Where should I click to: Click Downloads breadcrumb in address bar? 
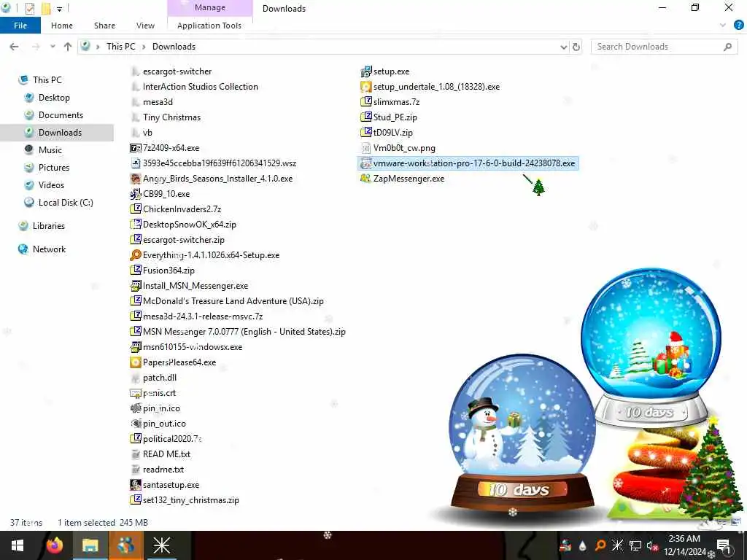coord(174,47)
